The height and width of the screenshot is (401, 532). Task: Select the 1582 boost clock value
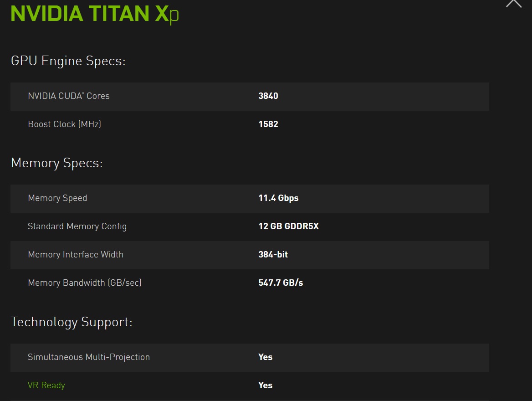[268, 124]
